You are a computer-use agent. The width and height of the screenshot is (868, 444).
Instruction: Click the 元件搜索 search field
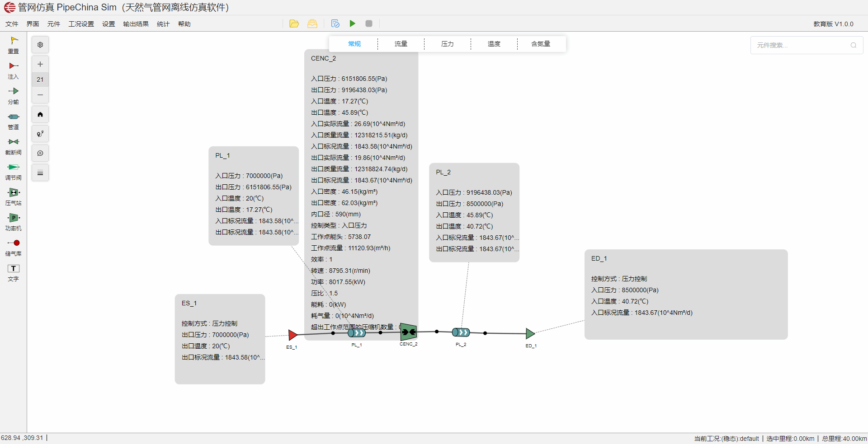[800, 45]
